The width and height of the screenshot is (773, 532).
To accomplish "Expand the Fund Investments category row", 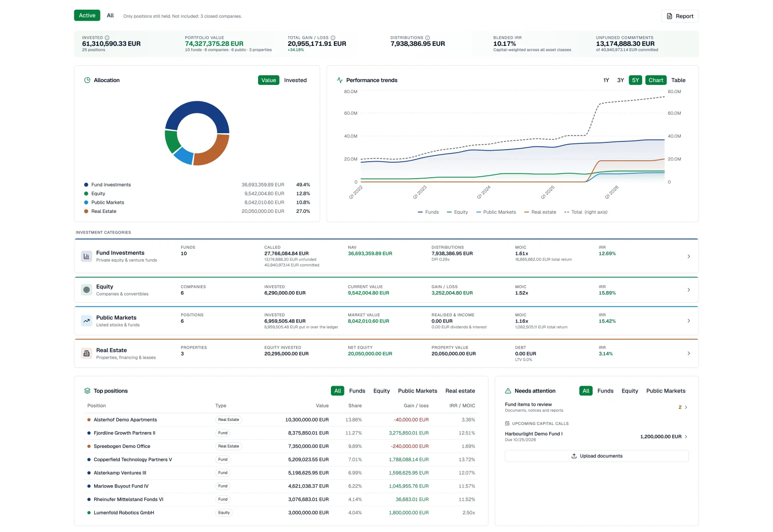I will [x=386, y=256].
